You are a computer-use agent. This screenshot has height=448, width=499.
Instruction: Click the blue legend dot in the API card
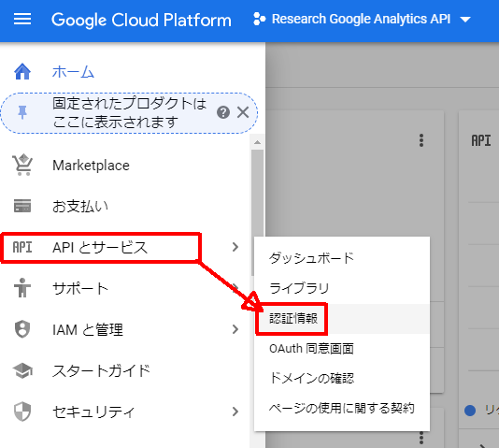(x=470, y=411)
